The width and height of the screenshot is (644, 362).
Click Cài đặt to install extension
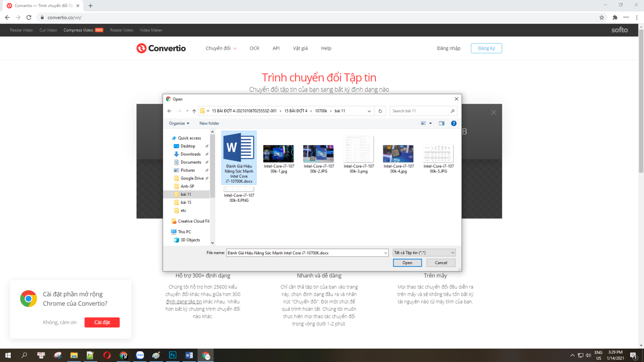(102, 323)
